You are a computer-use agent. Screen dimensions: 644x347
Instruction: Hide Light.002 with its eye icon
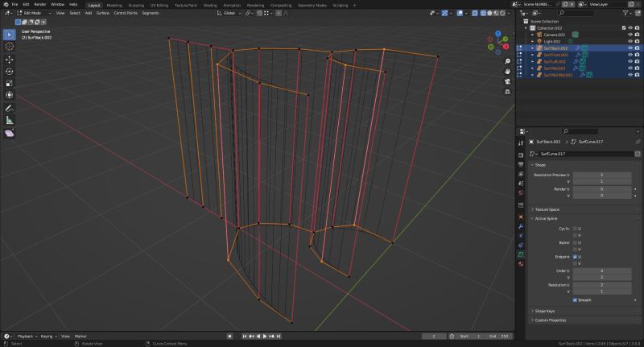(x=630, y=42)
